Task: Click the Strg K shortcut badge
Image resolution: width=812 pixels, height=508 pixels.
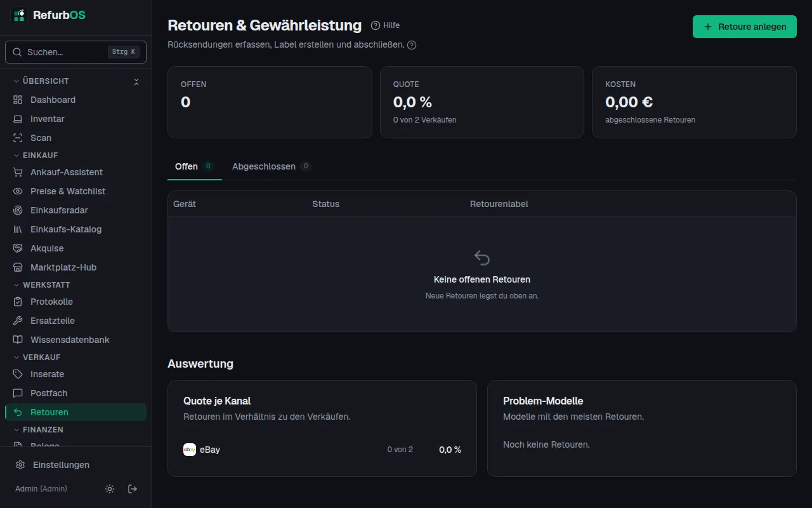Action: click(124, 52)
